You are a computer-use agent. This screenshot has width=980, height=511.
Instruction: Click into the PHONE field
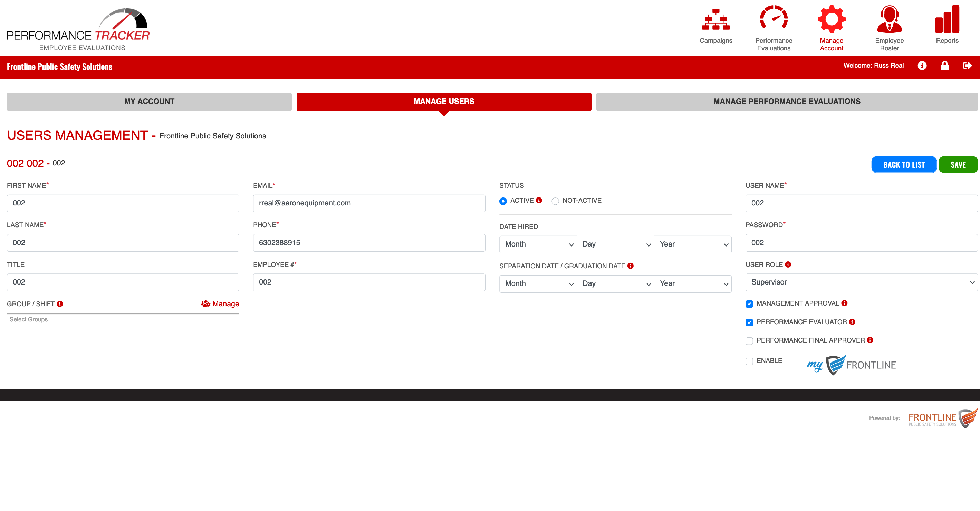[369, 243]
